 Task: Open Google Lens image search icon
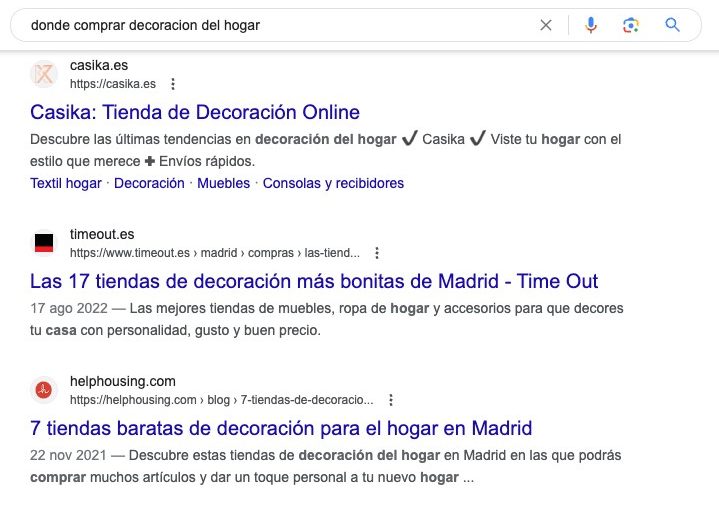pyautogui.click(x=631, y=25)
